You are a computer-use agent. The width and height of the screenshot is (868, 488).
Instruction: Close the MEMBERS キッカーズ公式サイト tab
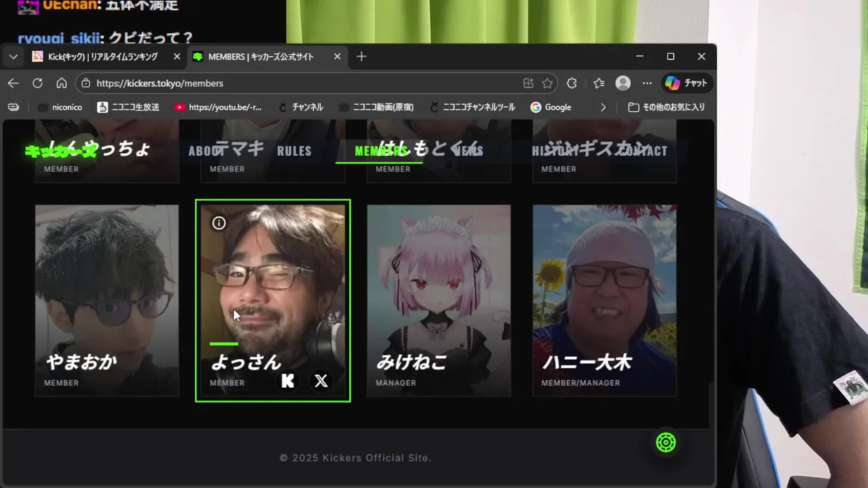point(337,57)
